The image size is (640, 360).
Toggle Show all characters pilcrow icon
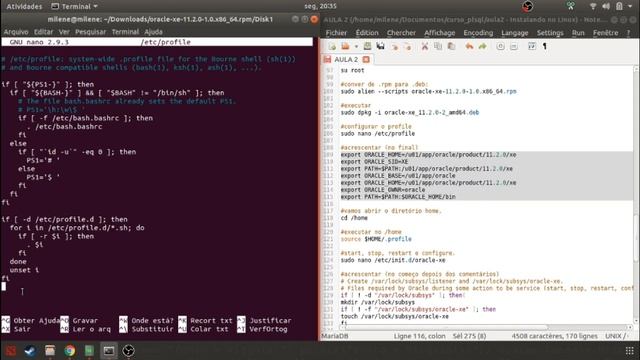tap(544, 46)
